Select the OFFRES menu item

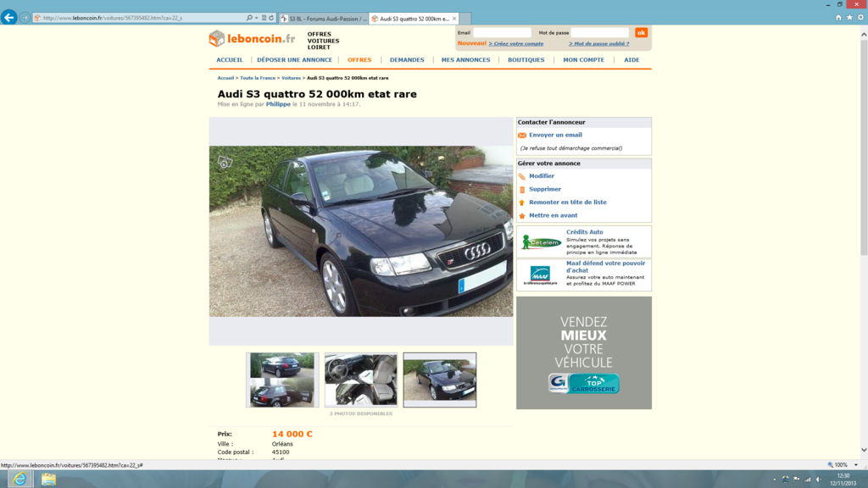(359, 60)
